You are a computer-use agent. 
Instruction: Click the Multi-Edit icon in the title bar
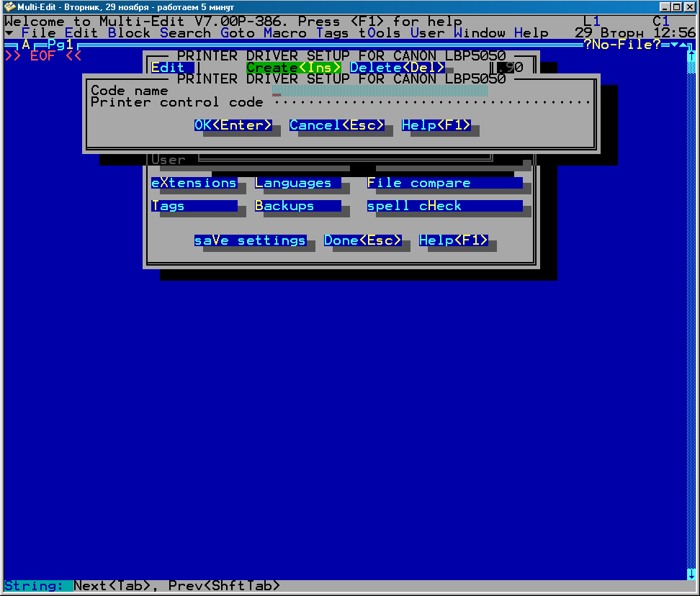pos(9,6)
